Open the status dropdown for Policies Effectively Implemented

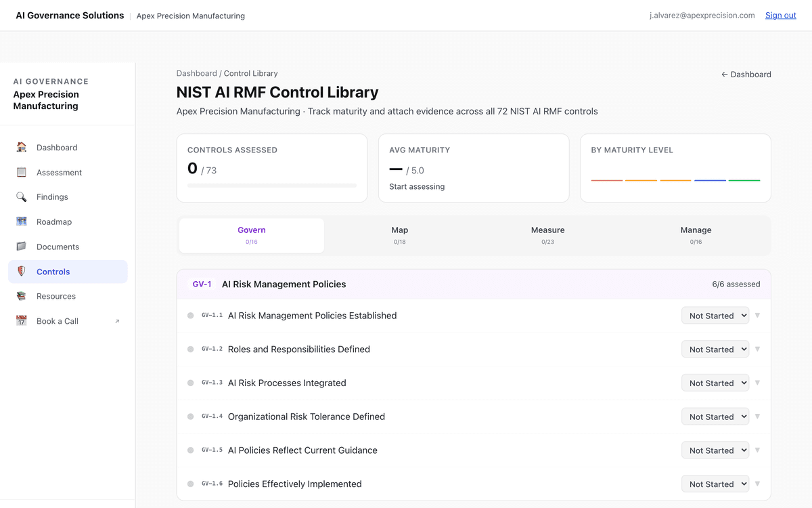tap(715, 484)
